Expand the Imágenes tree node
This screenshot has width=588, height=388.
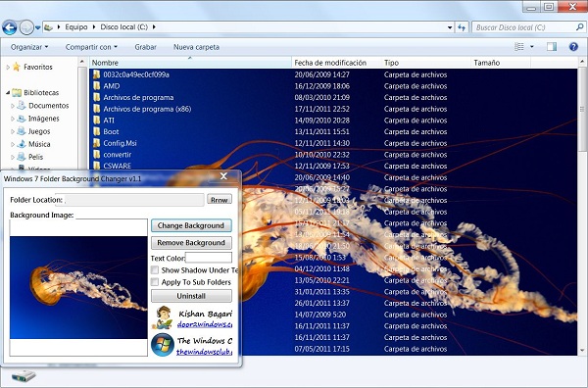[13, 119]
